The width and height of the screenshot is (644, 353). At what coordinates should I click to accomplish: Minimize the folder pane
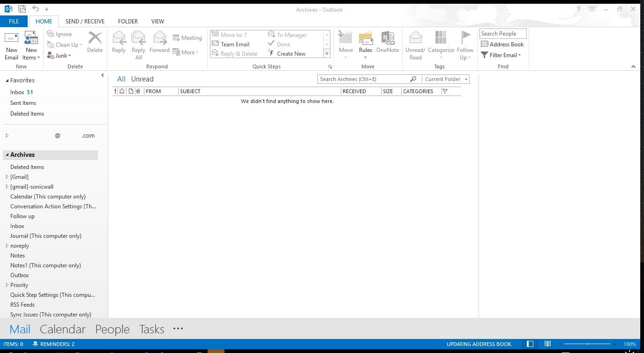[103, 75]
